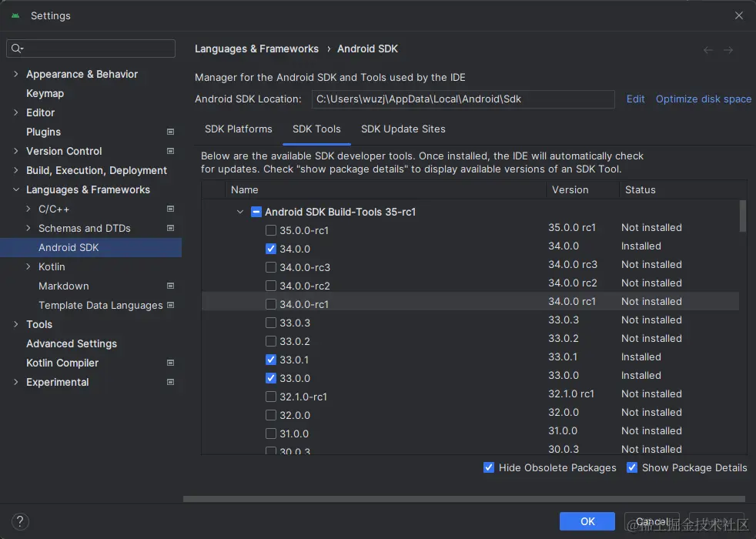Click Optimize disk space link
This screenshot has width=756, height=539.
704,99
